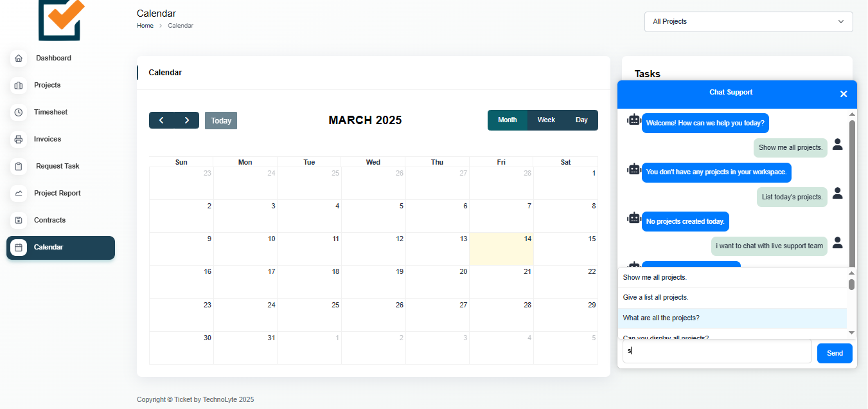
Task: Go to previous month with left arrow
Action: point(161,120)
